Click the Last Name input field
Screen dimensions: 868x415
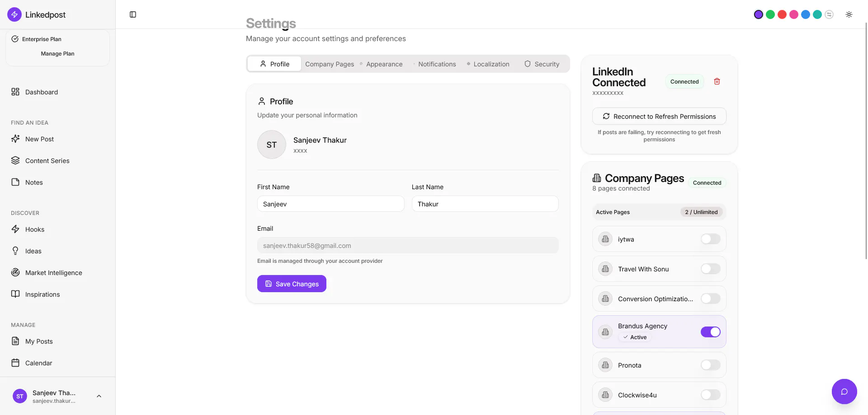[485, 204]
